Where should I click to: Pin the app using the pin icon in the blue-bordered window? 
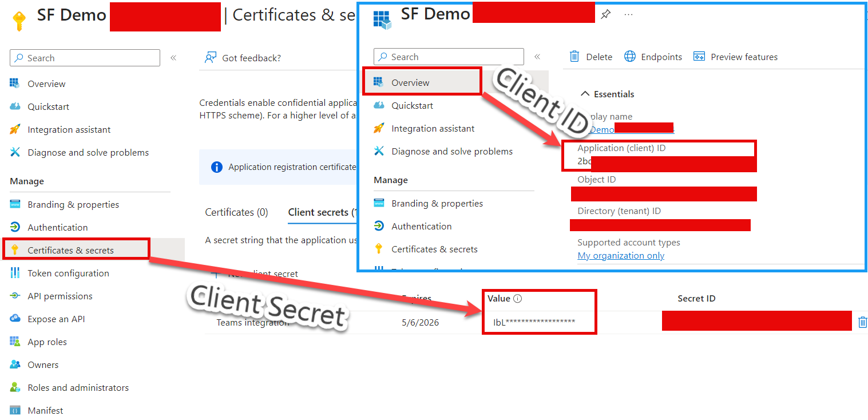tap(605, 15)
